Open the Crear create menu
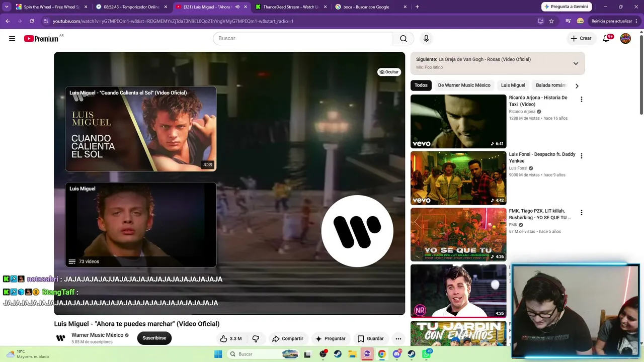 pyautogui.click(x=581, y=39)
